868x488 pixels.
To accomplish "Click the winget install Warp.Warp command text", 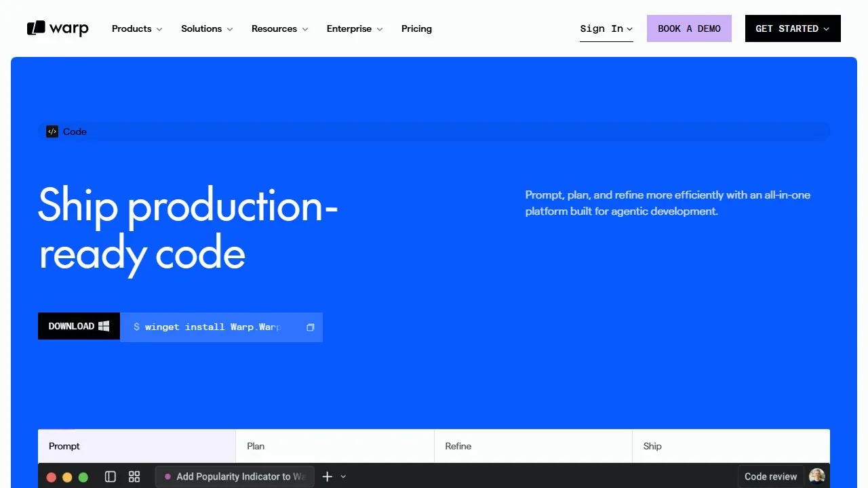I will 212,327.
